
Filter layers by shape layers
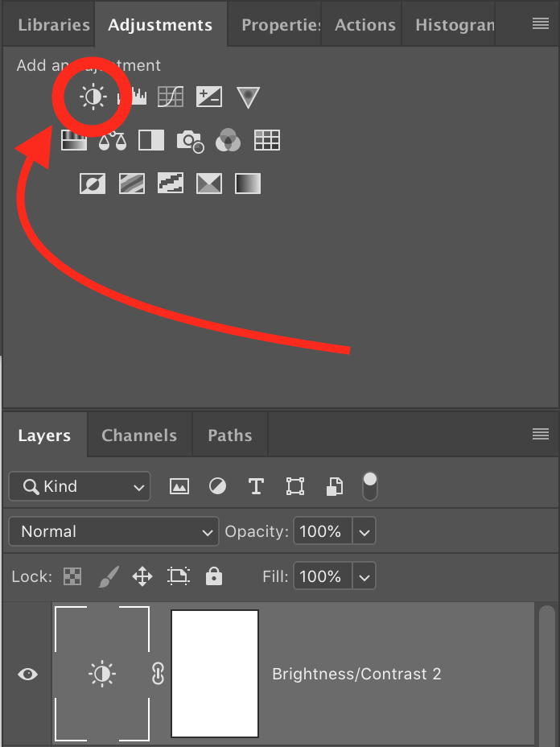(x=295, y=486)
